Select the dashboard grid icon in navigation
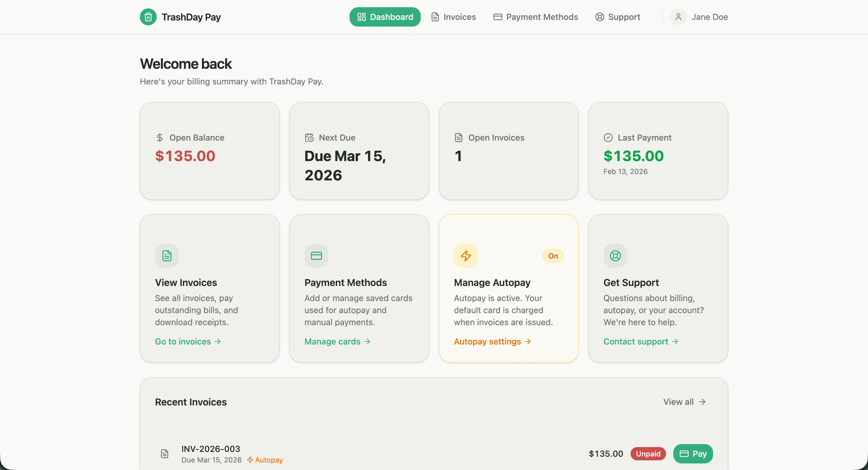The height and width of the screenshot is (470, 868). pos(361,17)
